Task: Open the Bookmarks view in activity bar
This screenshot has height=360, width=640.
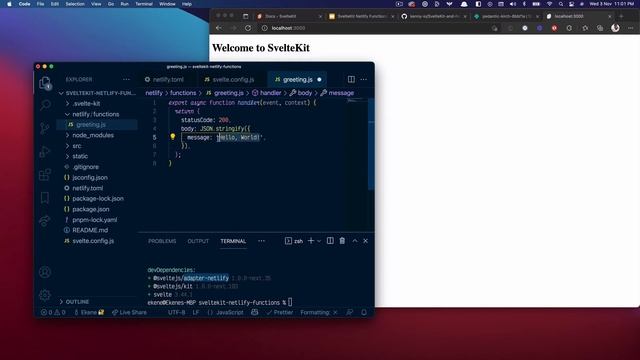Action: tap(45, 198)
